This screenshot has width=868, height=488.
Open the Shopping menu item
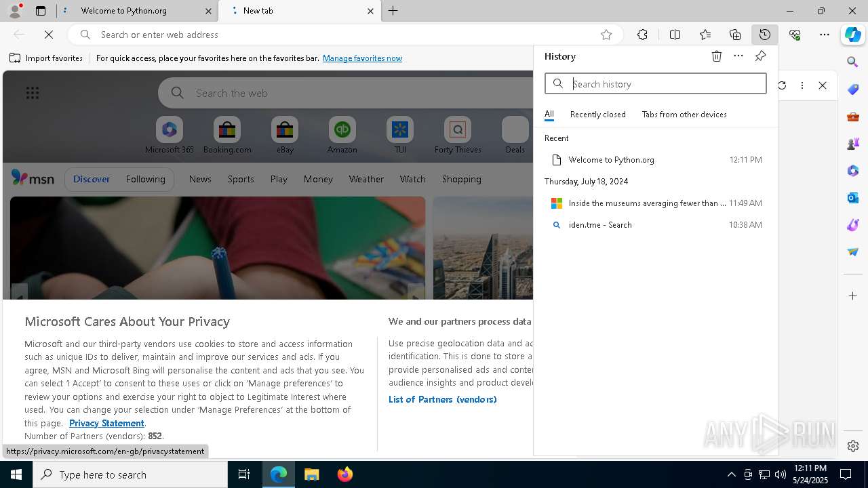[462, 179]
